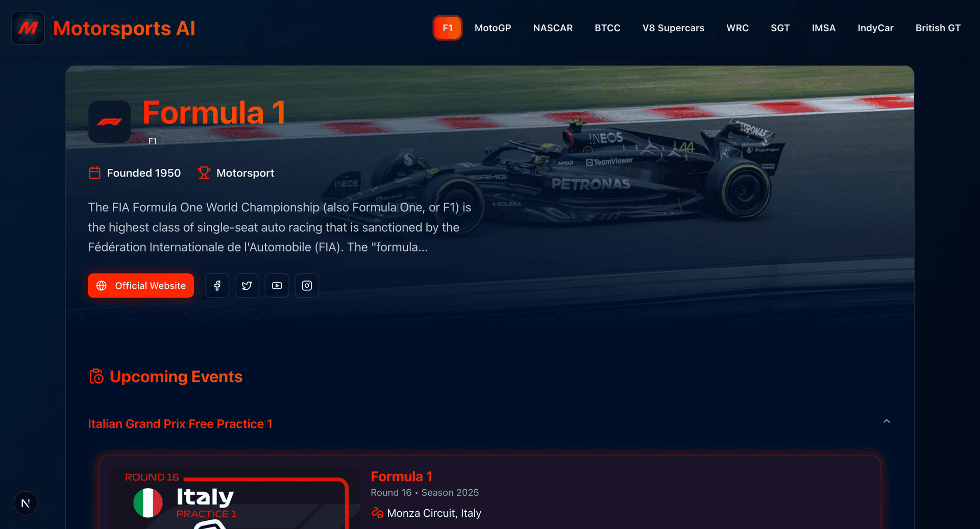Click the Motorsports AI logo icon
Screen dimensions: 980x529
click(28, 28)
